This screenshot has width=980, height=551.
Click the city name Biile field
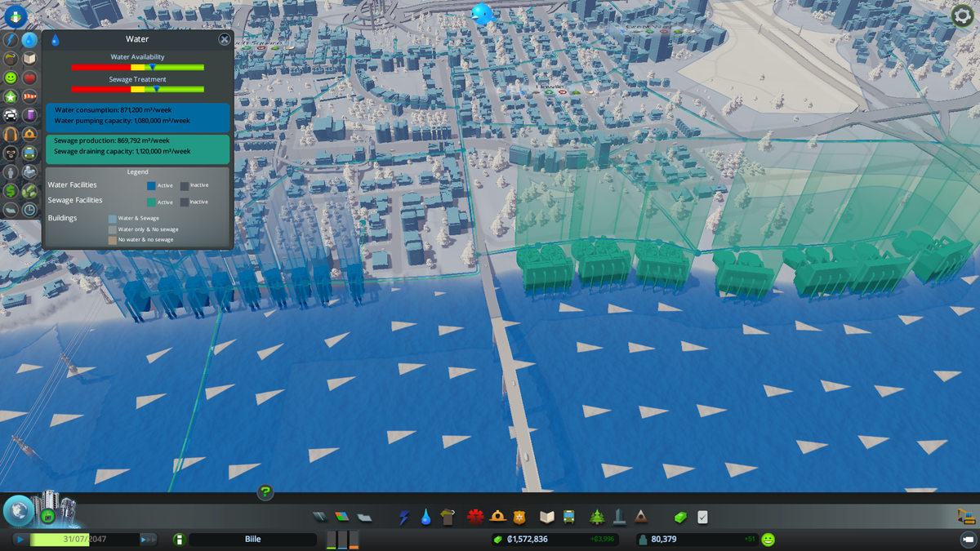pyautogui.click(x=252, y=540)
